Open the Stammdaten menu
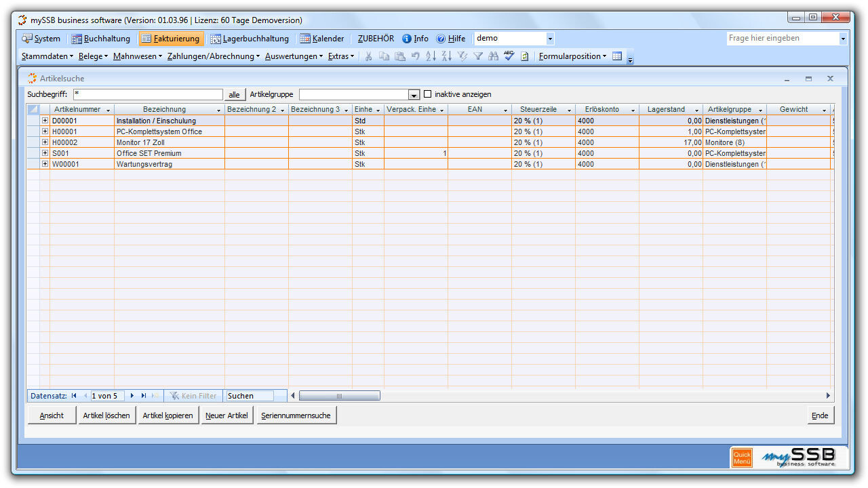 (x=47, y=56)
